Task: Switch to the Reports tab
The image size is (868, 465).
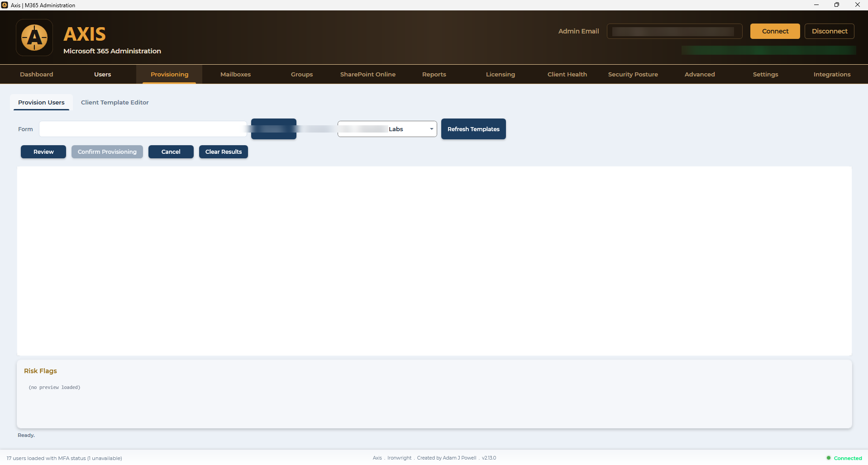Action: (434, 74)
